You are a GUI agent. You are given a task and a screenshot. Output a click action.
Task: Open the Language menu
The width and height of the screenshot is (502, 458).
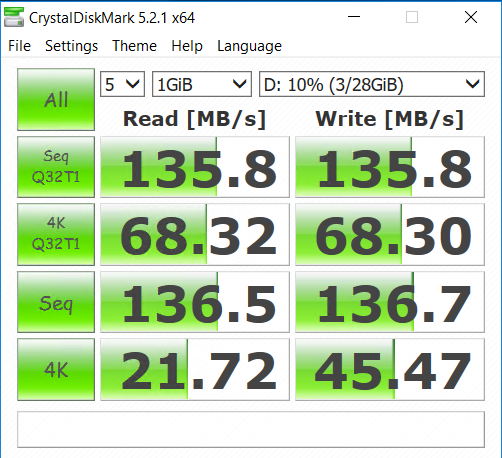pyautogui.click(x=249, y=46)
